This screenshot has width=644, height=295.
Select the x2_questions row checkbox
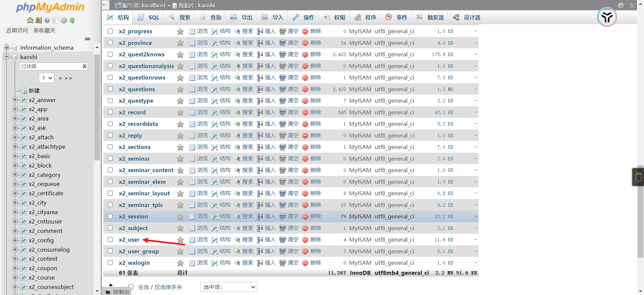pyautogui.click(x=110, y=89)
